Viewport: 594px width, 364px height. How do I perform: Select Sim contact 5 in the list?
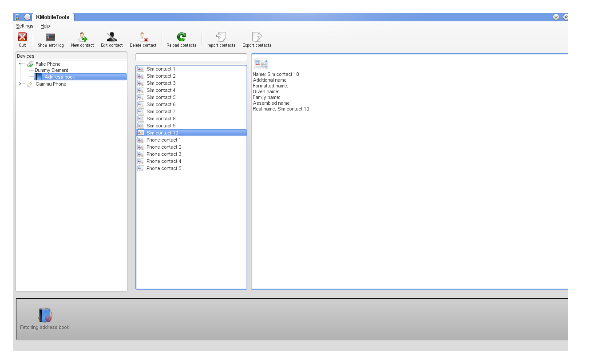[x=191, y=97]
